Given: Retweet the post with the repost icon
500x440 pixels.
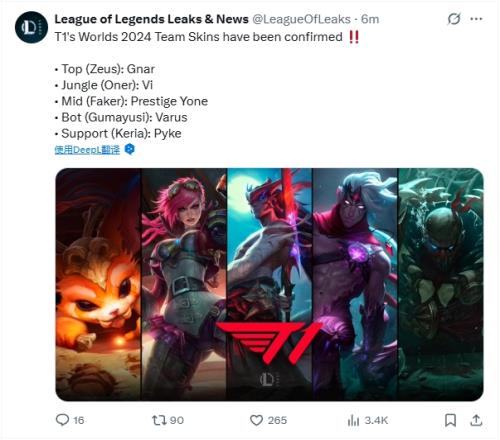Looking at the screenshot, I should 159,420.
